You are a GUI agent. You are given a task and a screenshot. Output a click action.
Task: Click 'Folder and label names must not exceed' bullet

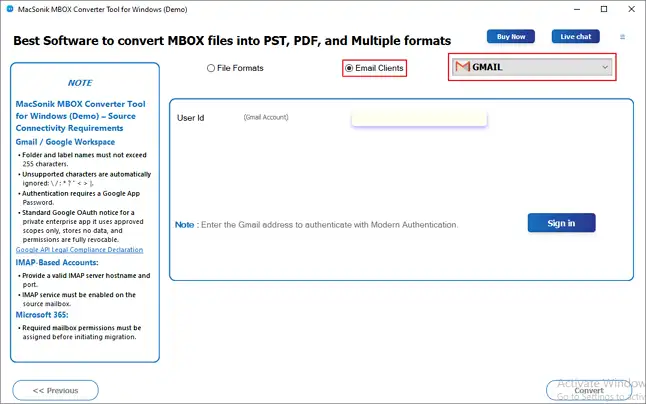(x=84, y=159)
